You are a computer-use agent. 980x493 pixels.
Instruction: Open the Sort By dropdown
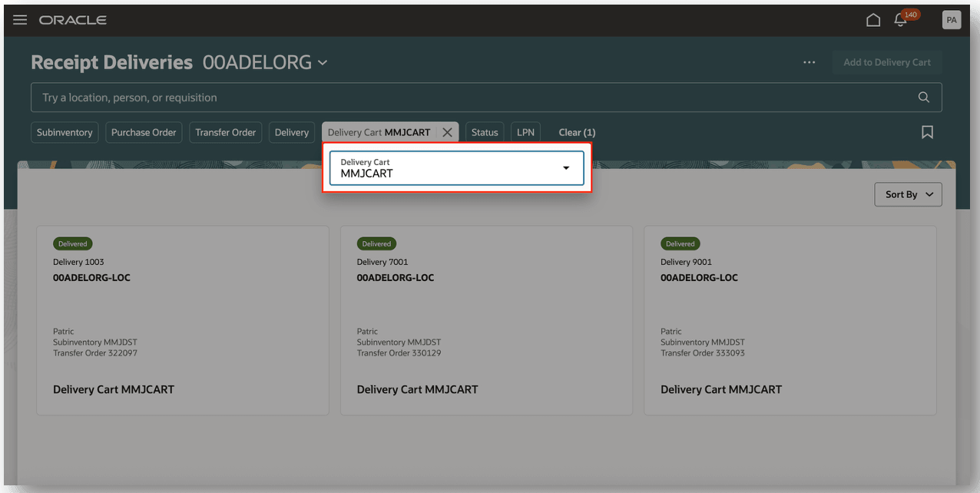[908, 194]
